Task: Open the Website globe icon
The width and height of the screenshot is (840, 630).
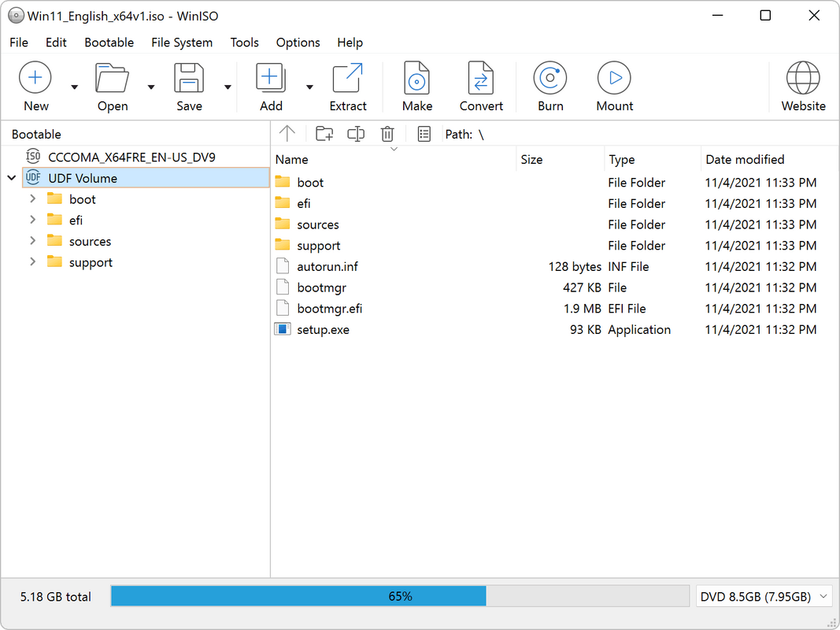Action: pos(803,76)
